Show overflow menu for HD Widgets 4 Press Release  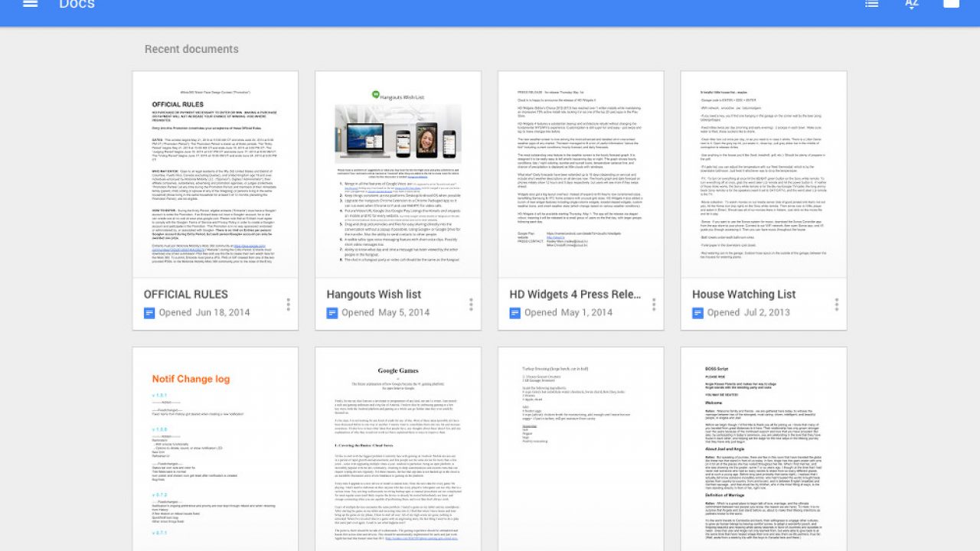pyautogui.click(x=654, y=305)
